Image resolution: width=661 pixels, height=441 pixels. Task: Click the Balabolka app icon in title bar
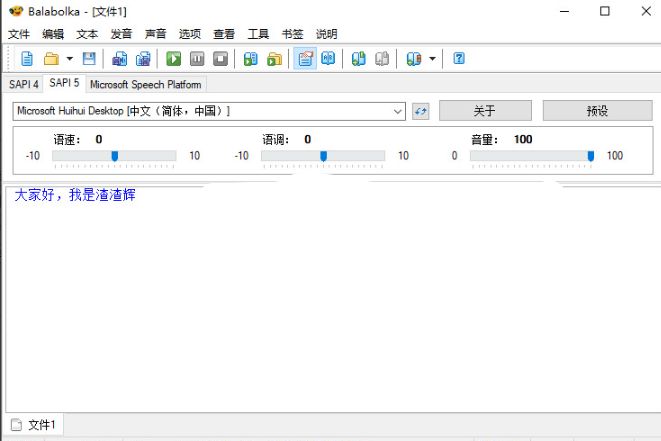click(x=16, y=11)
